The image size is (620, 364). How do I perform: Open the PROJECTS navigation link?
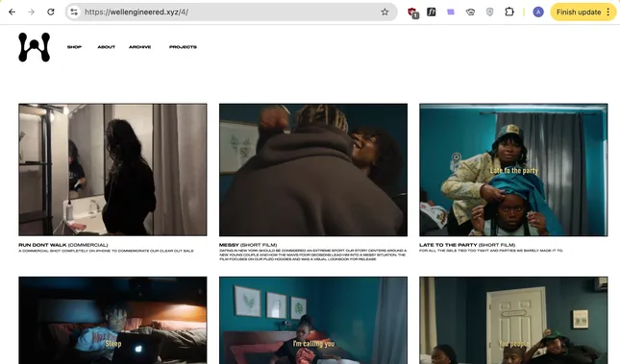pos(183,47)
